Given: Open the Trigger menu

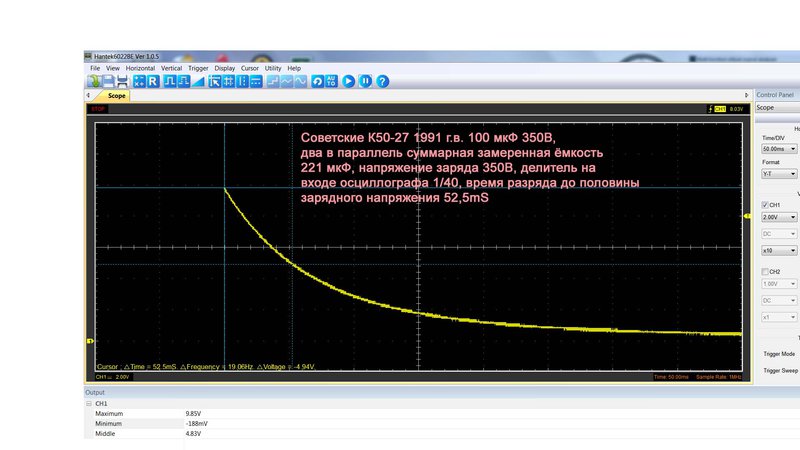Looking at the screenshot, I should (x=198, y=68).
